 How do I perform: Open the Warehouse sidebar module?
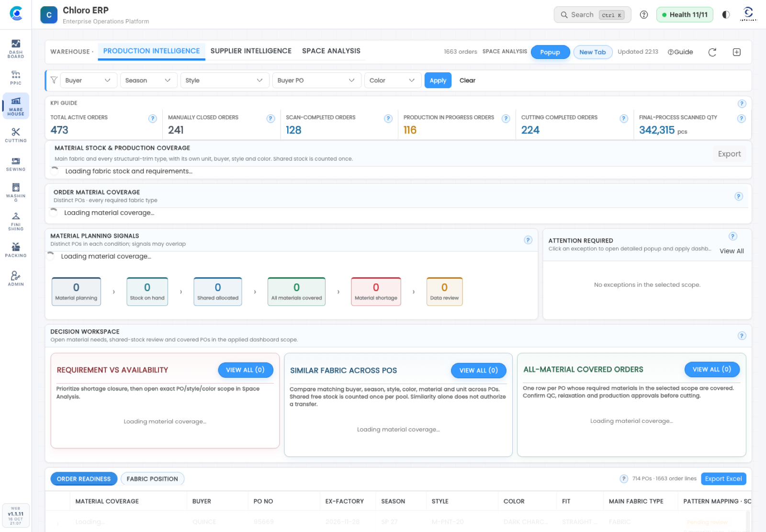point(16,106)
